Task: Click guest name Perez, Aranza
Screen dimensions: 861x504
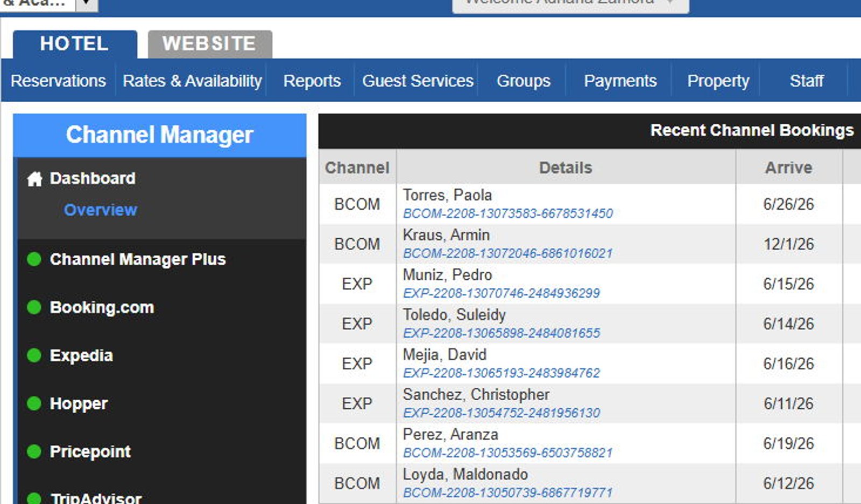Action: 450,434
